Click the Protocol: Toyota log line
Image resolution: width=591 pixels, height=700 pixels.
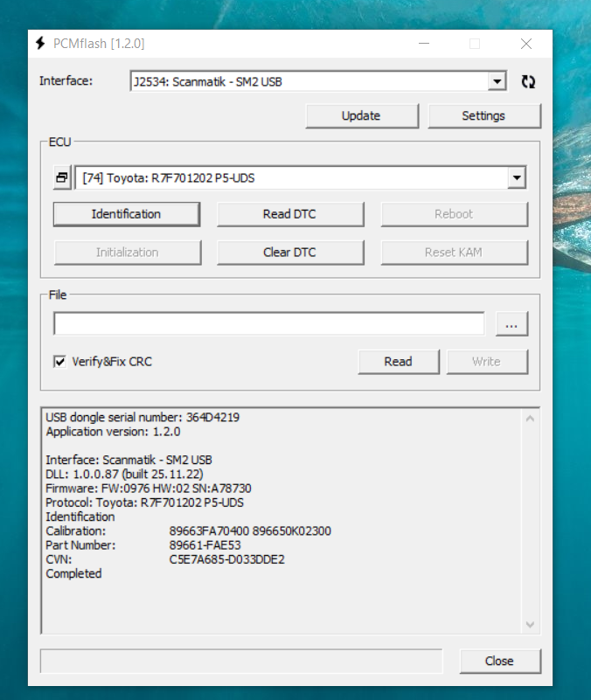(x=145, y=502)
